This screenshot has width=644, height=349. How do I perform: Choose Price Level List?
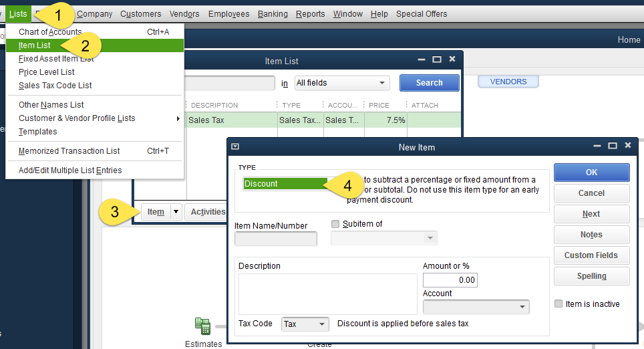[95, 72]
